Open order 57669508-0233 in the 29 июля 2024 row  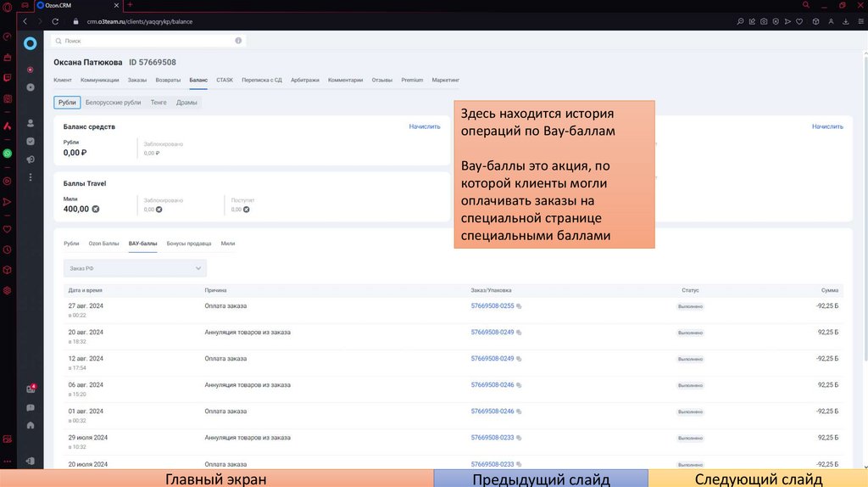click(492, 437)
